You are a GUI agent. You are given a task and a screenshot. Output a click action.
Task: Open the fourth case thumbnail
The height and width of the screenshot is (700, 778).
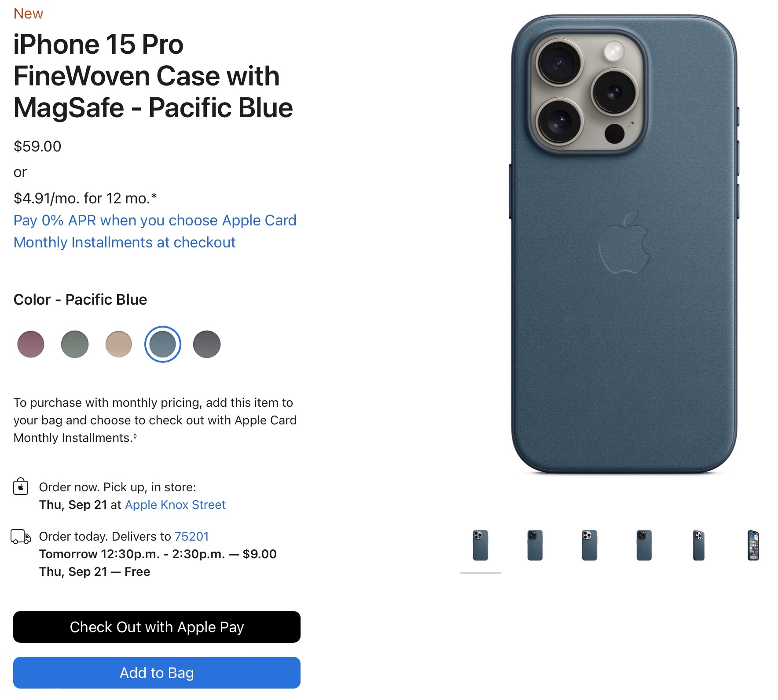644,545
